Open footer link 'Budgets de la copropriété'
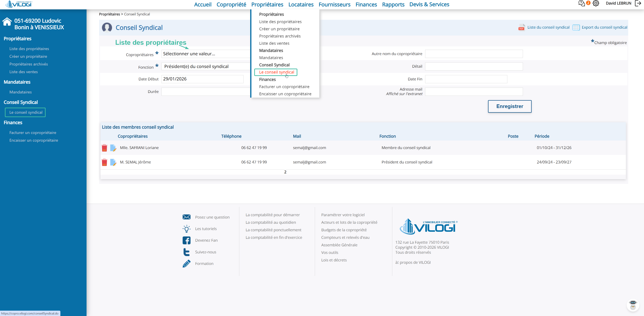 [x=344, y=230]
